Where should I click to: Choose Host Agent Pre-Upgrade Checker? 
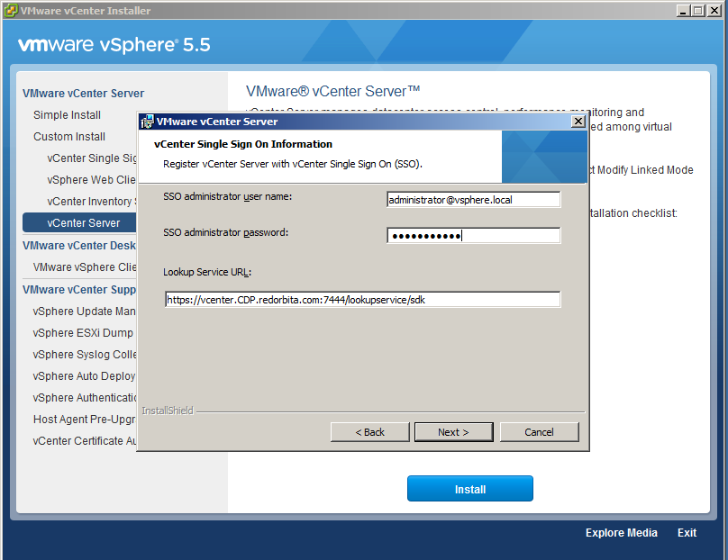85,420
